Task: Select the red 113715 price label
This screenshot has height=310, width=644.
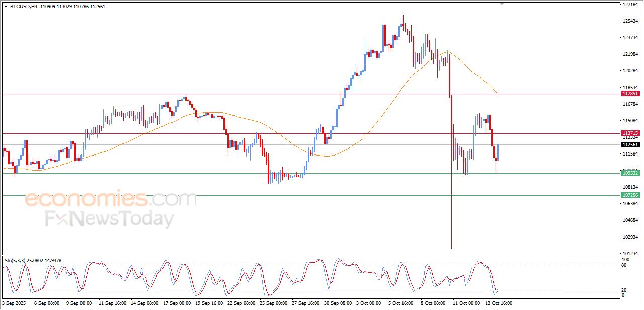Action: pyautogui.click(x=630, y=133)
